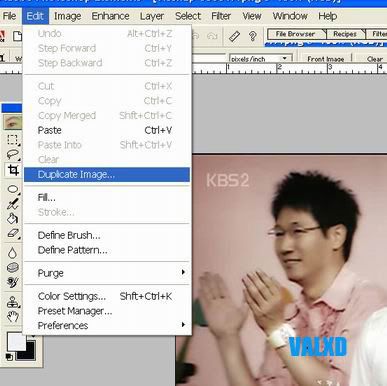
Task: Click the Step Backward menu entry
Action: tap(107, 63)
